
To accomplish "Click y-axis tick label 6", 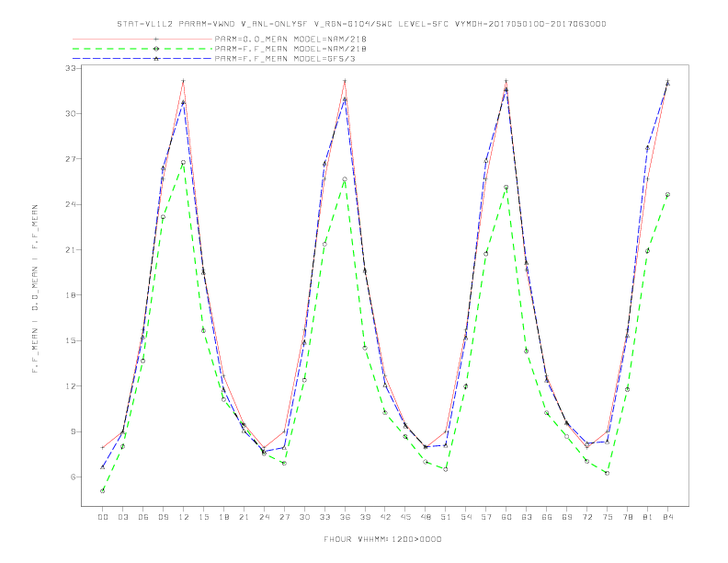I will (x=74, y=477).
